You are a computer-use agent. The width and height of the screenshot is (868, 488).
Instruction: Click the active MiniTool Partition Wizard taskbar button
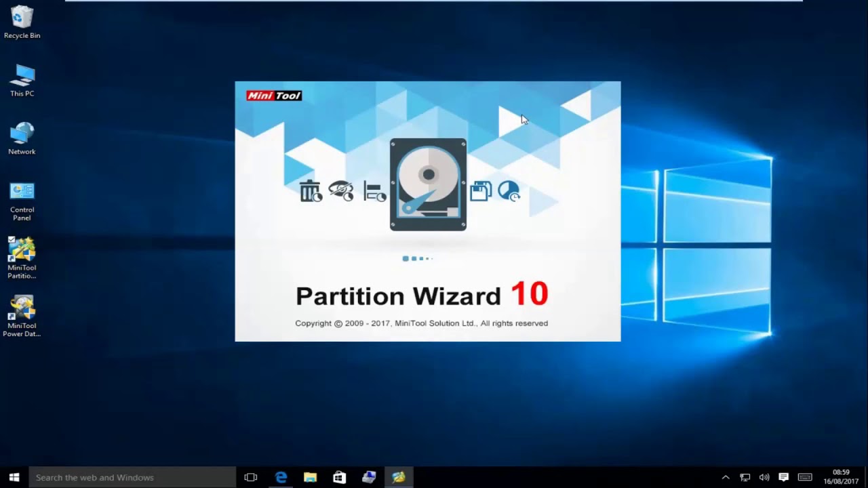pyautogui.click(x=399, y=477)
